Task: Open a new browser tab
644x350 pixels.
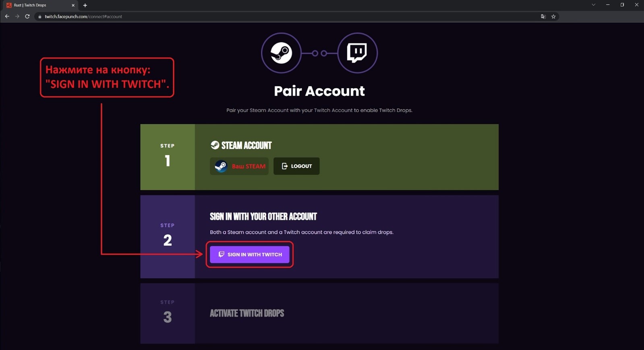Action: pos(85,5)
